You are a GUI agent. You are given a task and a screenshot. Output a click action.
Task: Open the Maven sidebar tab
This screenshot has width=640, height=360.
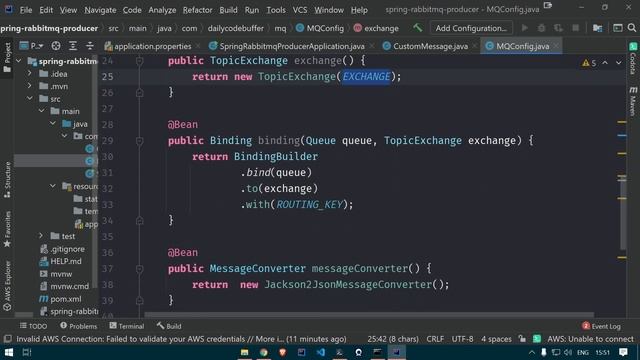(x=633, y=101)
